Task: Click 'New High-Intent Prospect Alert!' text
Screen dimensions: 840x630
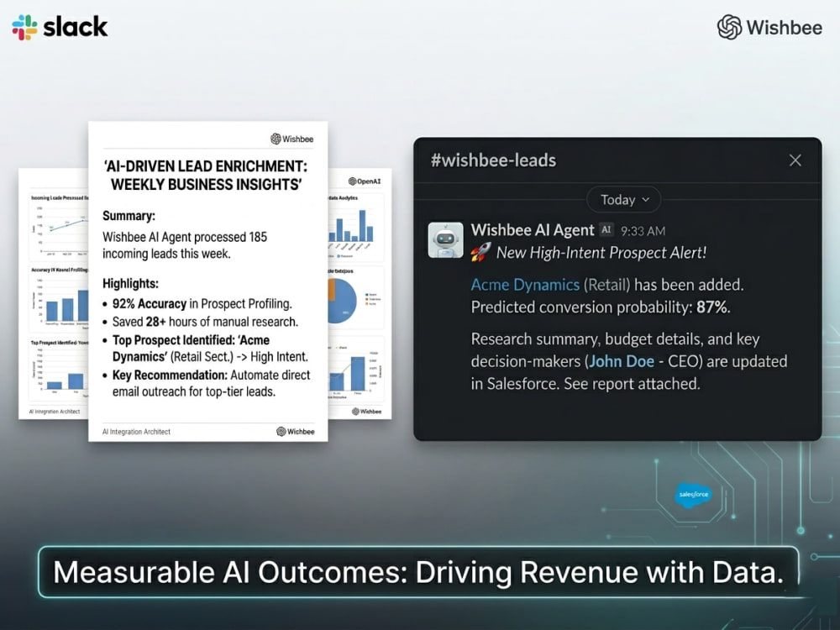Action: [601, 252]
